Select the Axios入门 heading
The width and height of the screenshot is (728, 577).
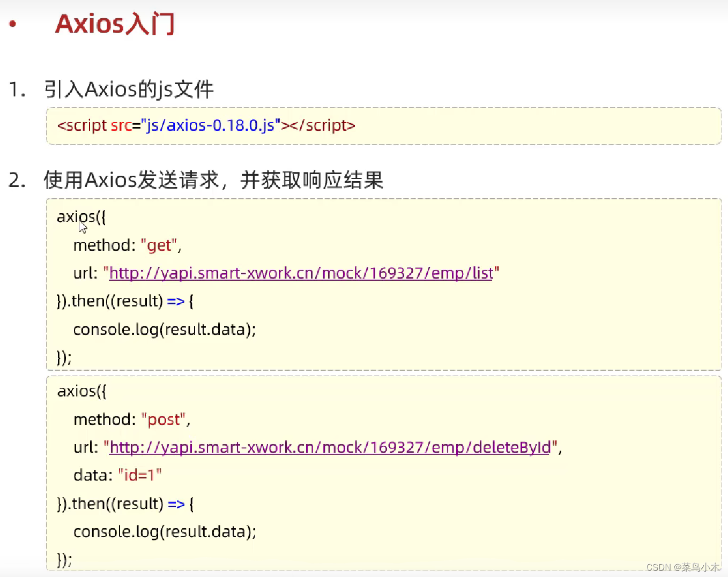click(x=115, y=24)
